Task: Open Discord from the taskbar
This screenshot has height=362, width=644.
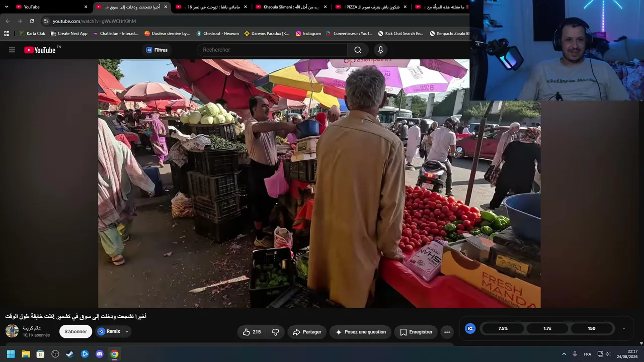Action: pos(100,354)
